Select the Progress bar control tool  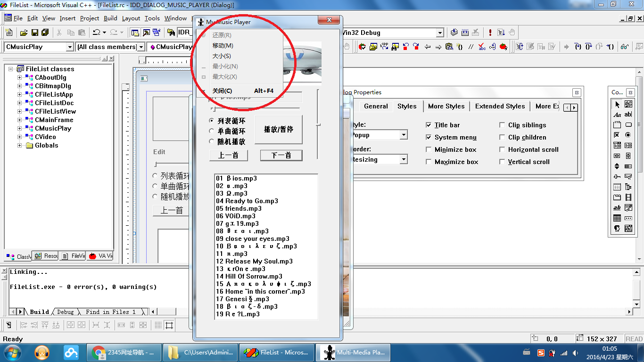628,166
